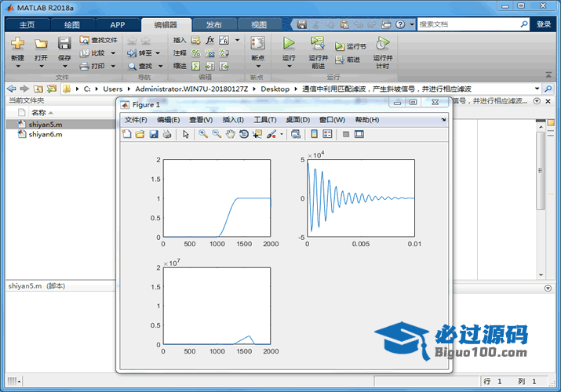Open the path bar dropdown arrow
This screenshot has width=561, height=392.
537,89
